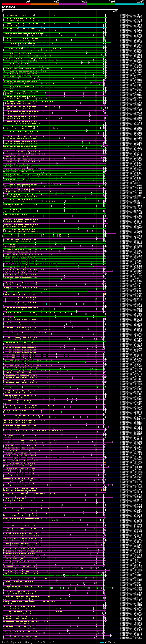Select the UniRef100_Q7DMV8 label
This screenshot has height=644, width=146.
(x=131, y=75)
